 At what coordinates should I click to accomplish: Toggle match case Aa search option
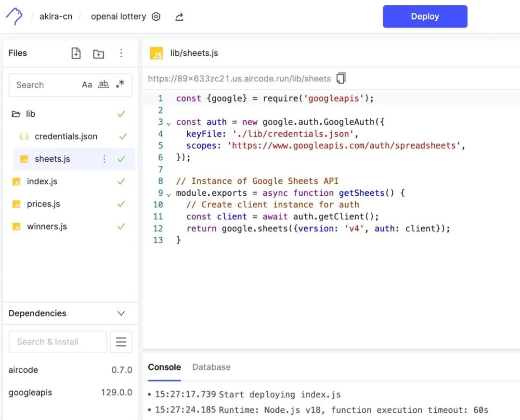tap(87, 85)
